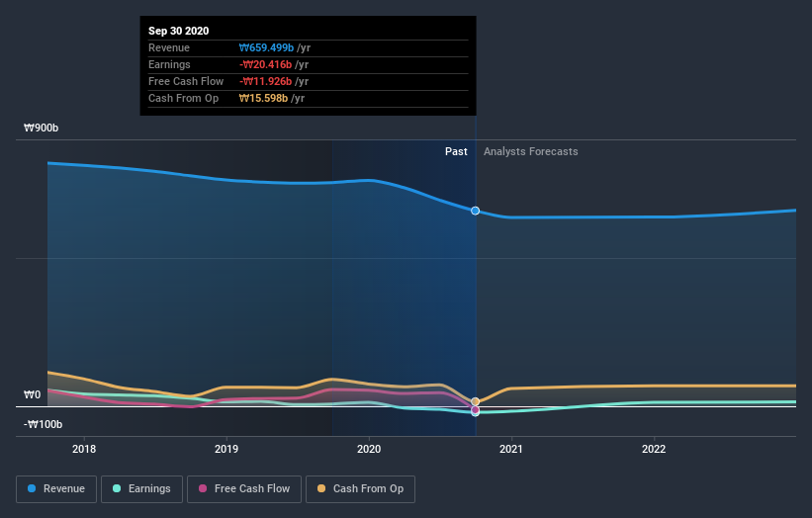Click the Revenue row label in tooltip

pyautogui.click(x=169, y=47)
